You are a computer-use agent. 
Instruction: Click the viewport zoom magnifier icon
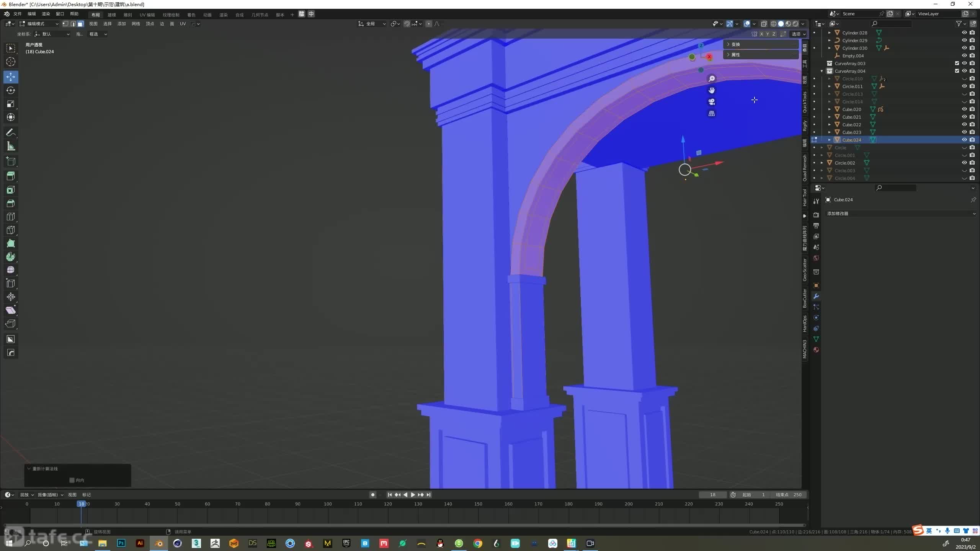tap(712, 79)
